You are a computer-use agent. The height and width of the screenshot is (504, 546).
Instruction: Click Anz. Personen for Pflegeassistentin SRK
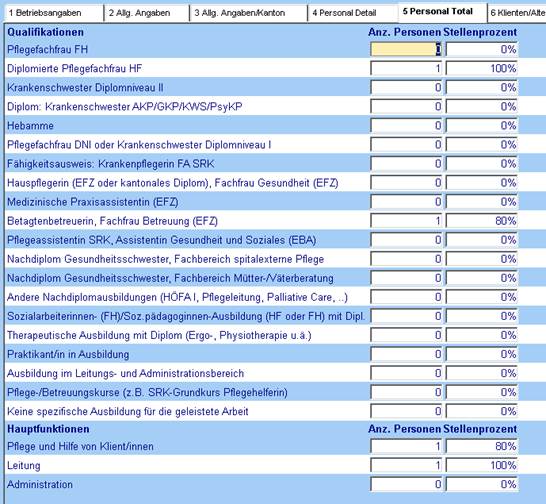pos(406,240)
